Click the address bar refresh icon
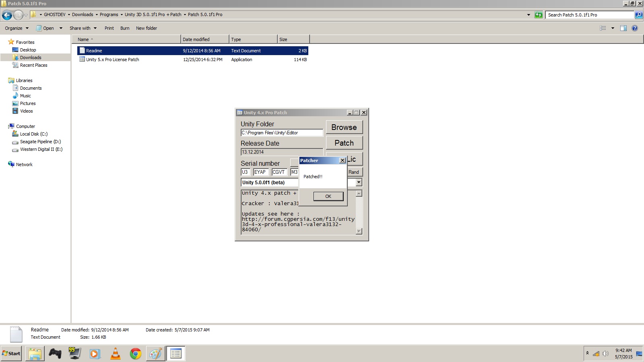The width and height of the screenshot is (644, 362). coord(539,15)
